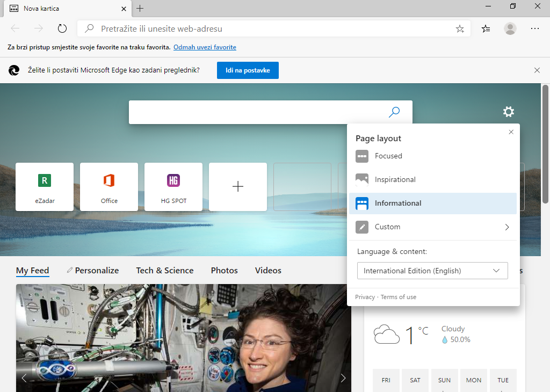550x392 pixels.
Task: Click the page settings gear icon
Action: pos(508,112)
